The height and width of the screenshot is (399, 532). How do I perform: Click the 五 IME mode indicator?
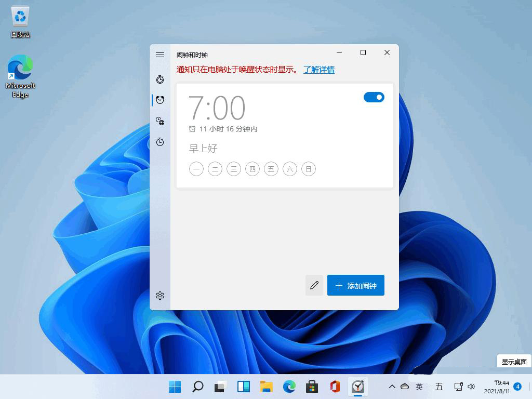439,387
